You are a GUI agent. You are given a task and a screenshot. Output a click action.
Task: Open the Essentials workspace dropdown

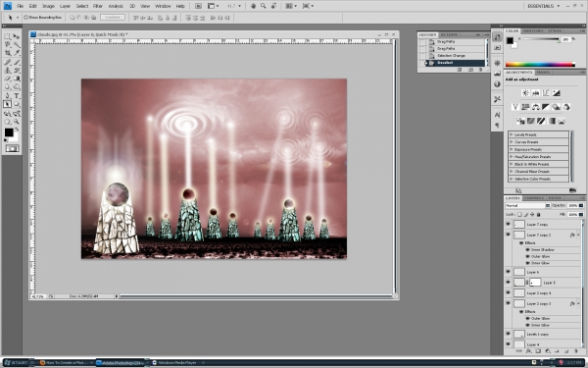tap(543, 6)
